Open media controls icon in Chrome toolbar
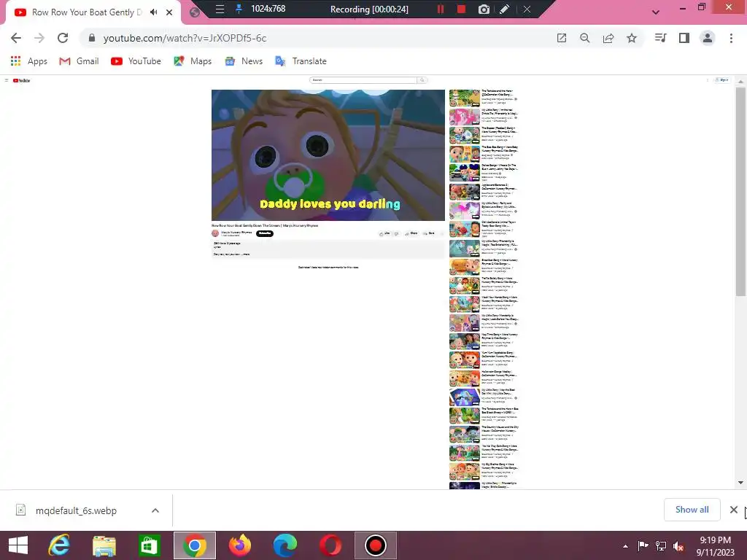The image size is (747, 560). [x=660, y=38]
